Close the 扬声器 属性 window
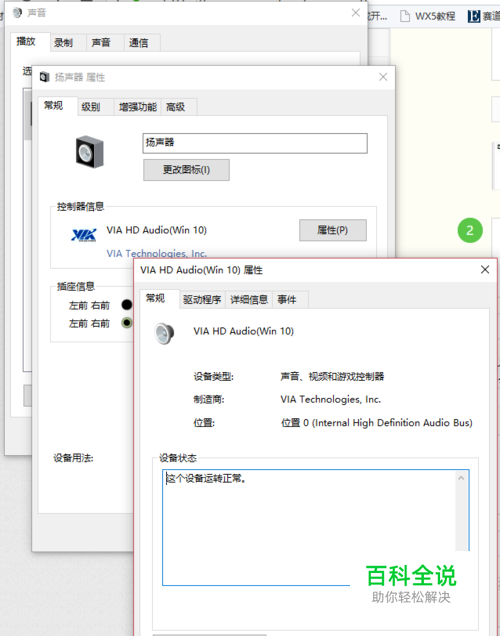The image size is (500, 636). point(383,77)
